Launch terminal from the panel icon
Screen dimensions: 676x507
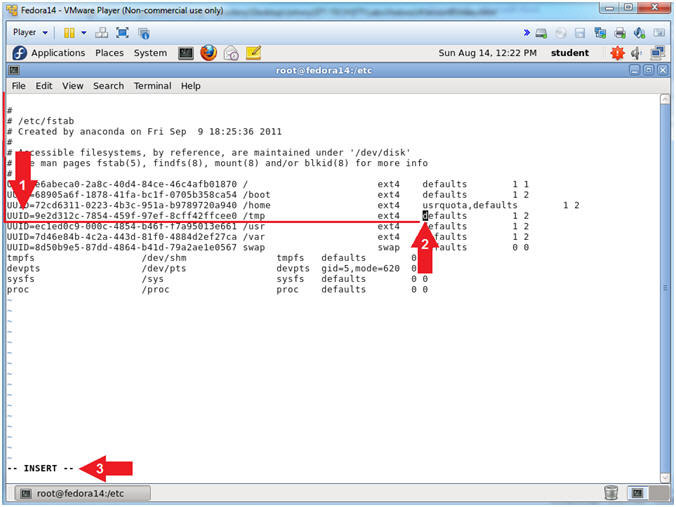(x=186, y=53)
